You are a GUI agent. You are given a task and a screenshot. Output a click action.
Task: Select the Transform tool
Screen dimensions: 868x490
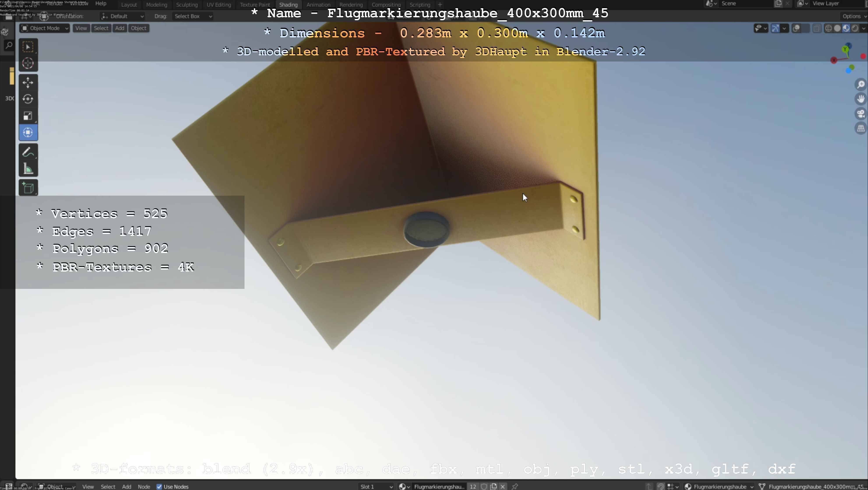click(28, 132)
